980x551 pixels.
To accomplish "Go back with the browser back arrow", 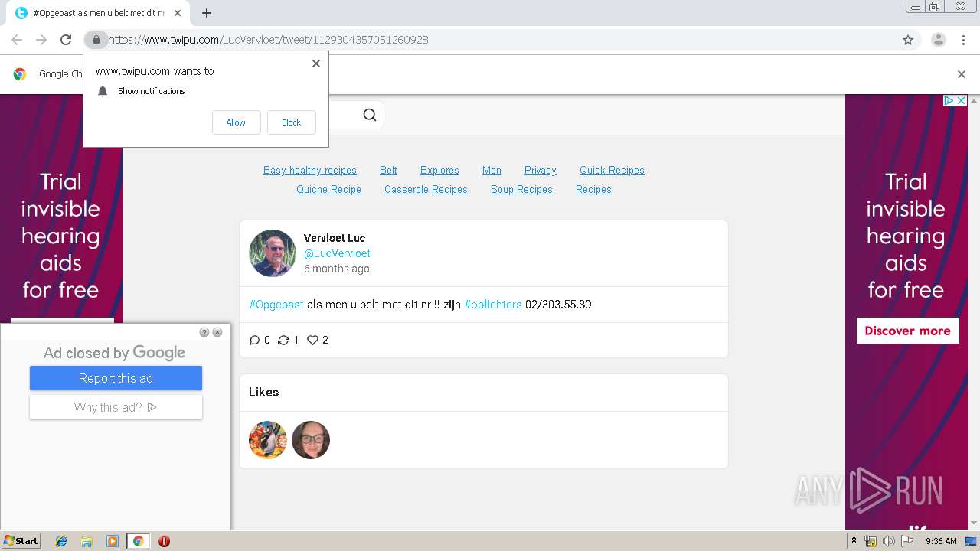I will [17, 40].
